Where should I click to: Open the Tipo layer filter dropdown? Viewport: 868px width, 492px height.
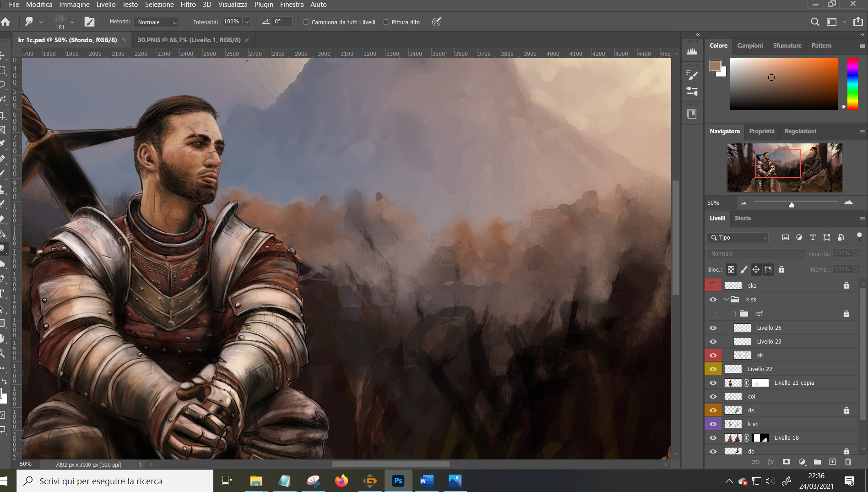tap(738, 237)
